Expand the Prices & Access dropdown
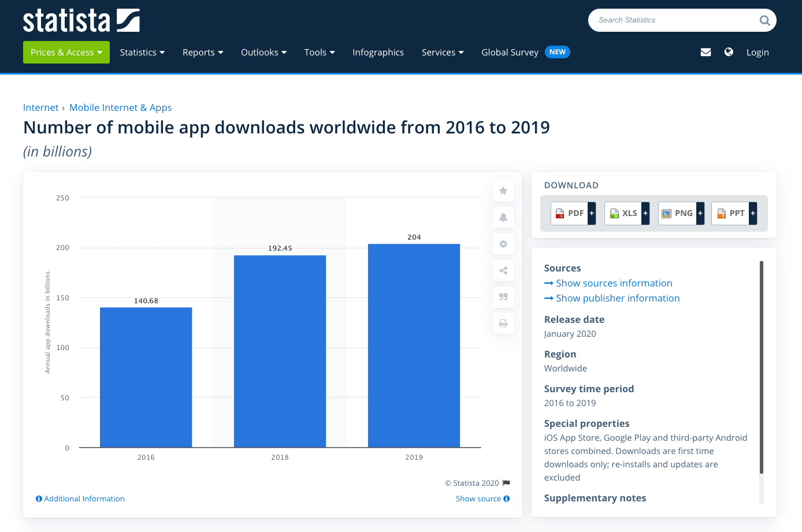 point(66,53)
